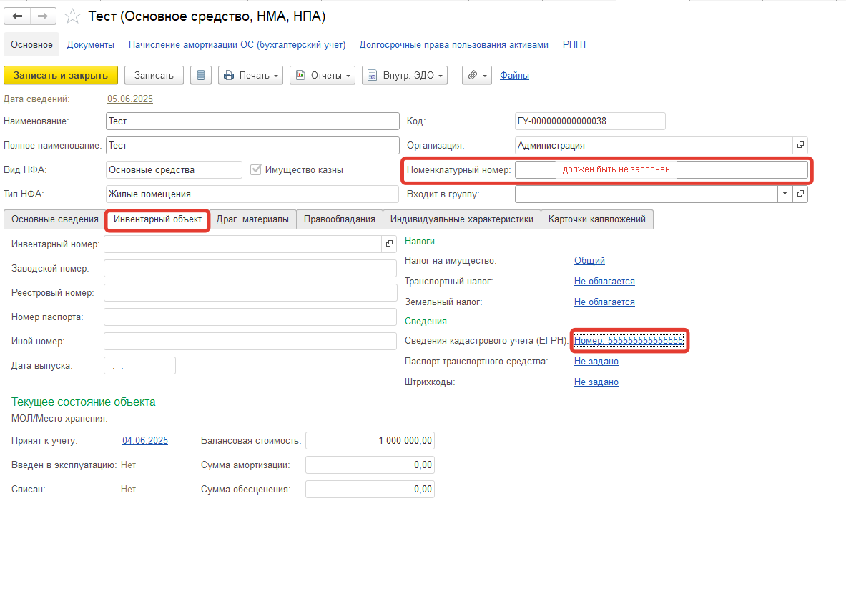Screen dimensions: 846x616
Task: Open the Файлы link
Action: tap(514, 75)
